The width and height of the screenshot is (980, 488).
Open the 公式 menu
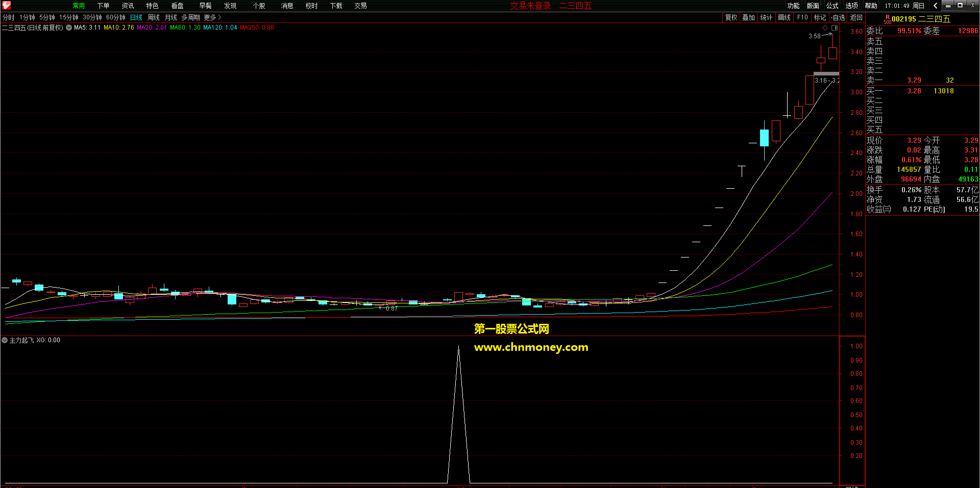pos(832,6)
